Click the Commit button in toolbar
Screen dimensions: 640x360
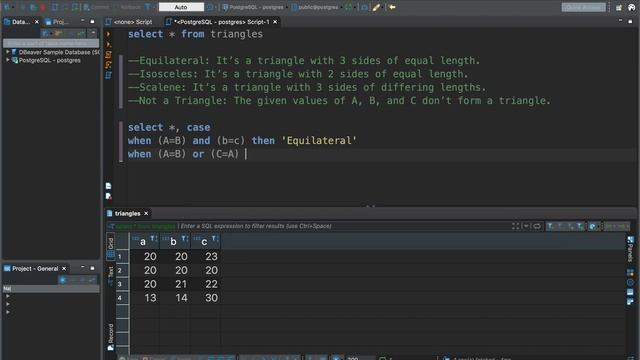[x=96, y=7]
